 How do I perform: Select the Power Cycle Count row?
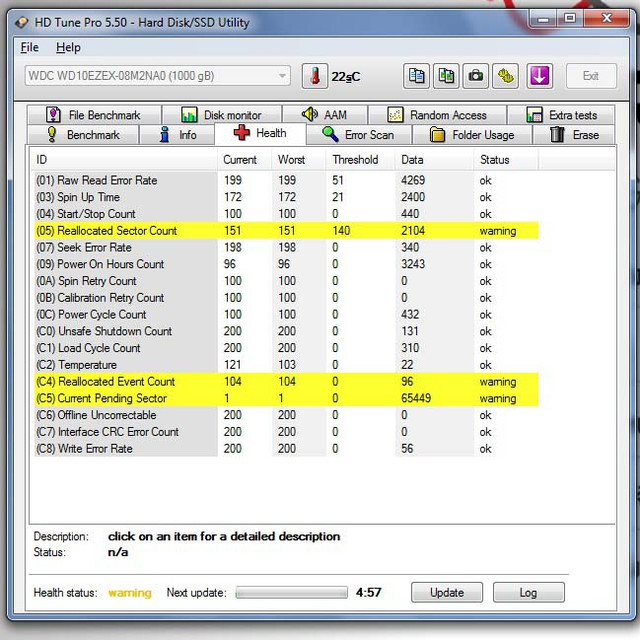click(x=286, y=314)
